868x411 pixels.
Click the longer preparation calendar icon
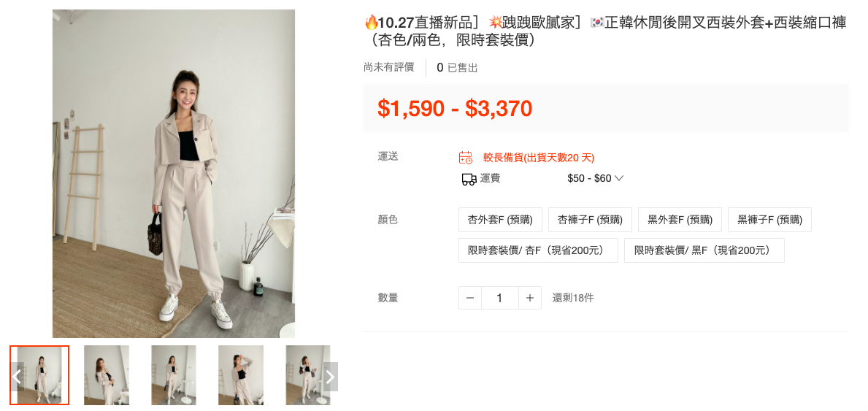466,158
